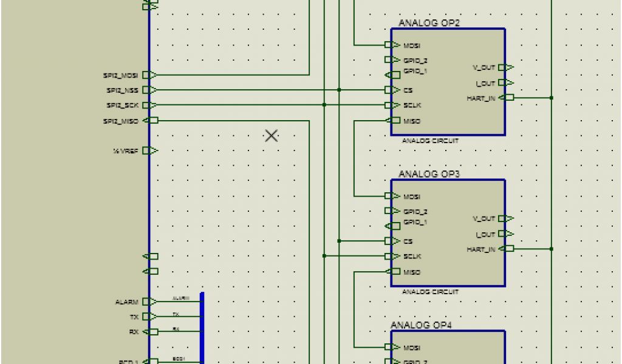Select the ½VREF port on the left block
The image size is (622, 364).
tap(149, 150)
